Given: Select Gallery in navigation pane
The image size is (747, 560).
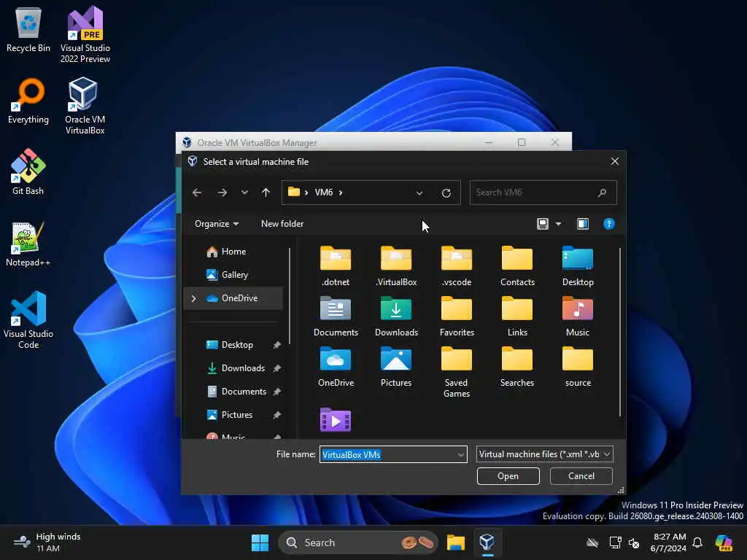Looking at the screenshot, I should (234, 275).
